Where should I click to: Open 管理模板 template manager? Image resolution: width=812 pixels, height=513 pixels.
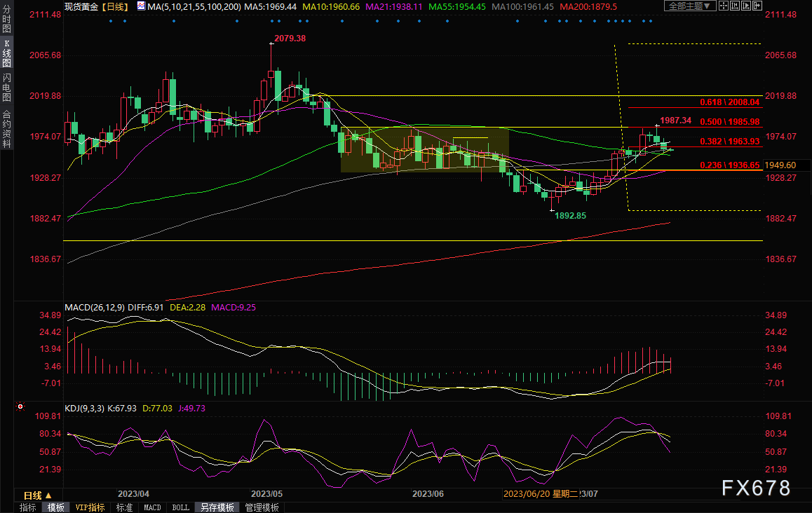[x=262, y=508]
